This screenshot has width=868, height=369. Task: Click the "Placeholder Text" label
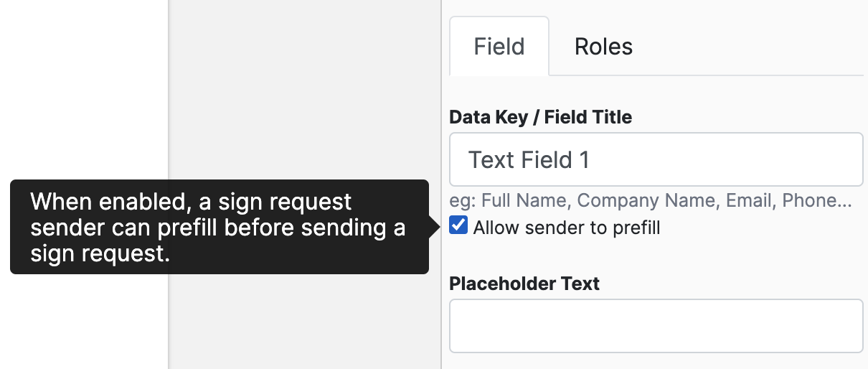pyautogui.click(x=524, y=284)
